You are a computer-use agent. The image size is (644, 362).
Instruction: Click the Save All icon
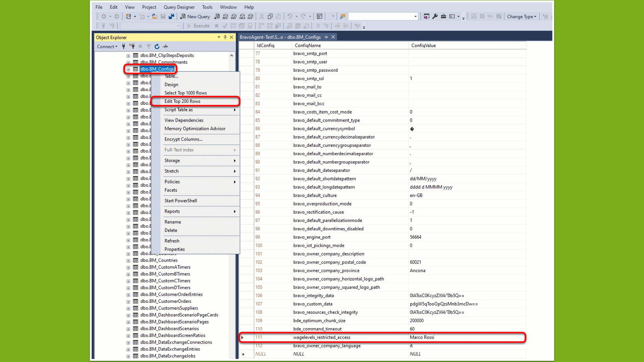pos(171,16)
